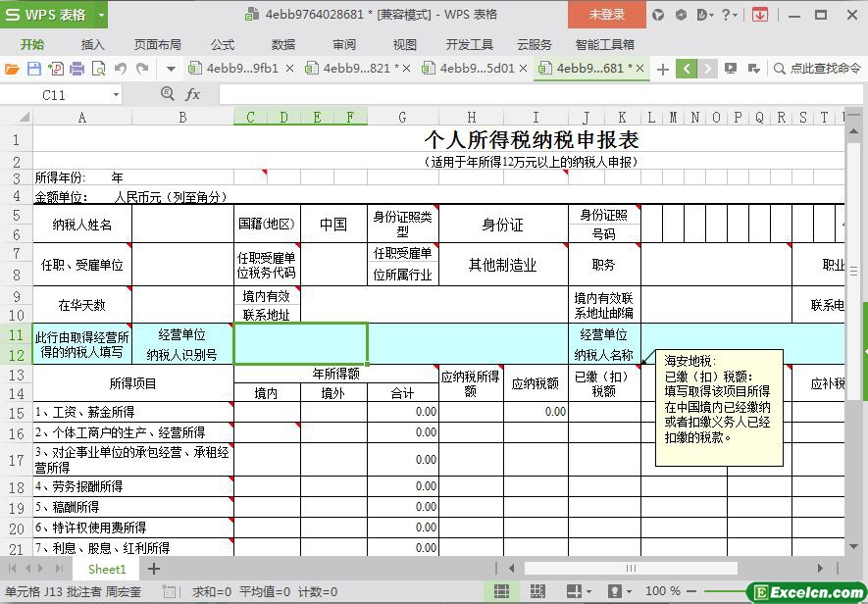Expand the quick access toolbar customize arrow
Screen dimensions: 868x604
(x=171, y=69)
